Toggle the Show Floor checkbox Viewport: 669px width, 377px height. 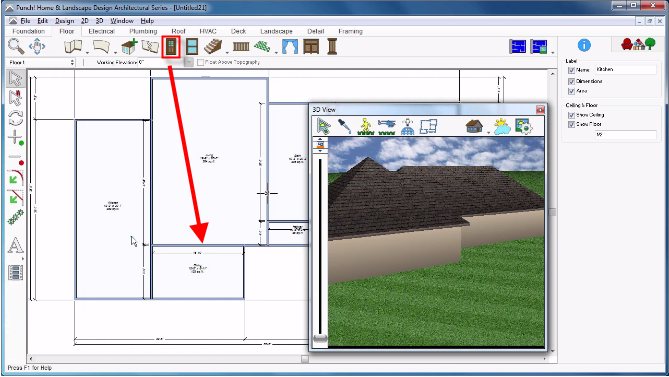571,125
